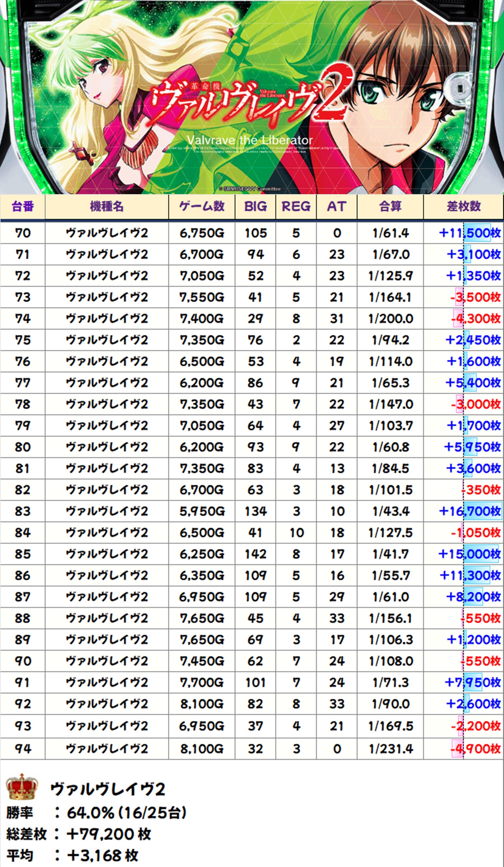Click the REG count in machine 84's row
This screenshot has width=504, height=867.
click(x=296, y=533)
